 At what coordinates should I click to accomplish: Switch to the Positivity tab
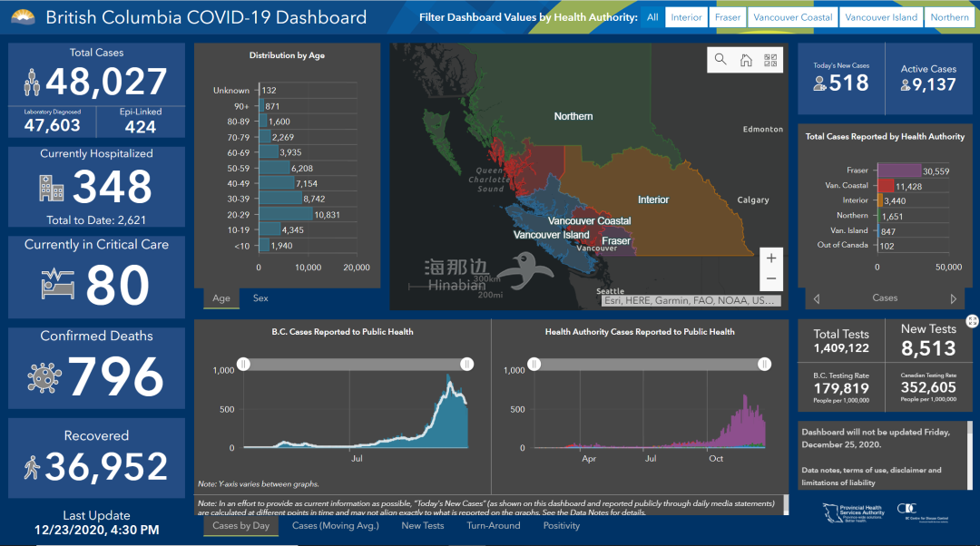pos(561,525)
